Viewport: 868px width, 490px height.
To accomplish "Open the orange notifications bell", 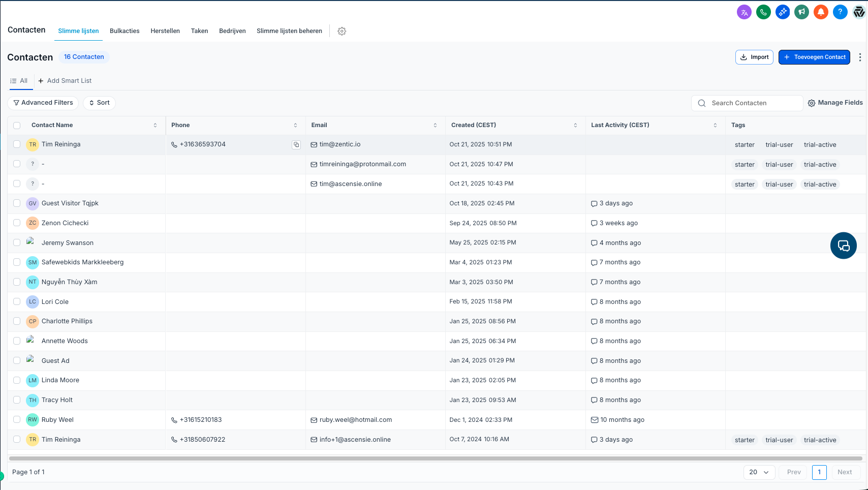I will (821, 12).
